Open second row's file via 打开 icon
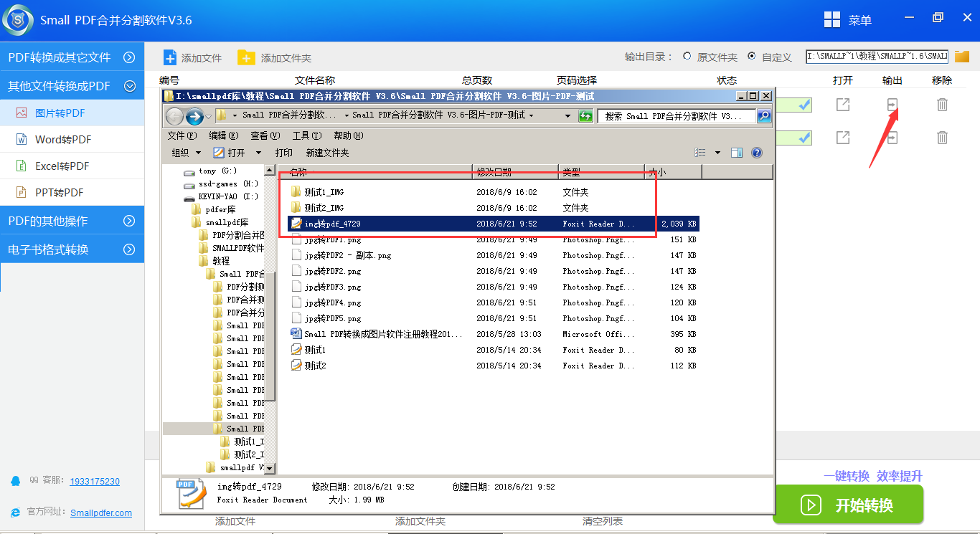 coord(843,137)
